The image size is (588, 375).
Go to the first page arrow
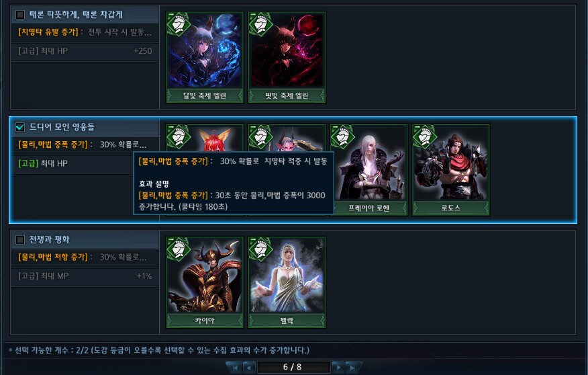point(234,367)
